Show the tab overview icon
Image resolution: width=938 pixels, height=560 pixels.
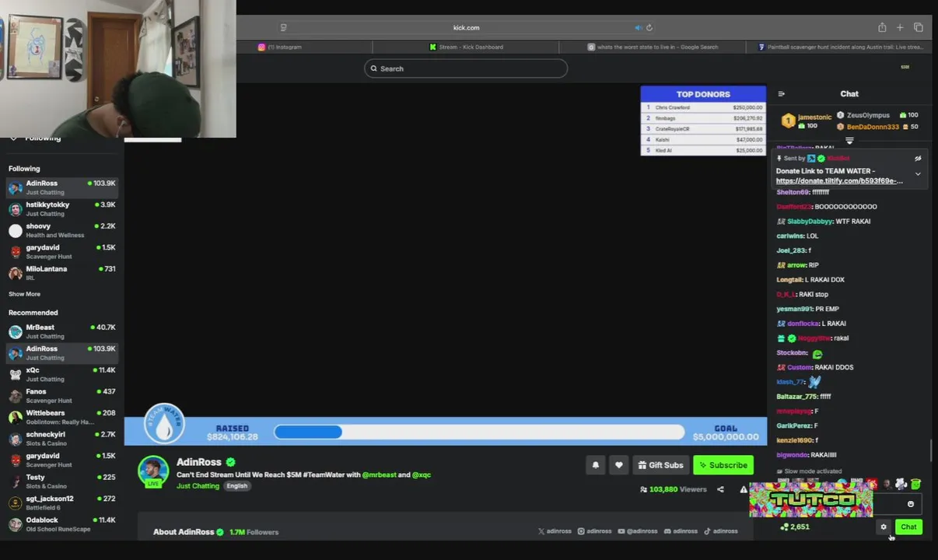pos(919,27)
